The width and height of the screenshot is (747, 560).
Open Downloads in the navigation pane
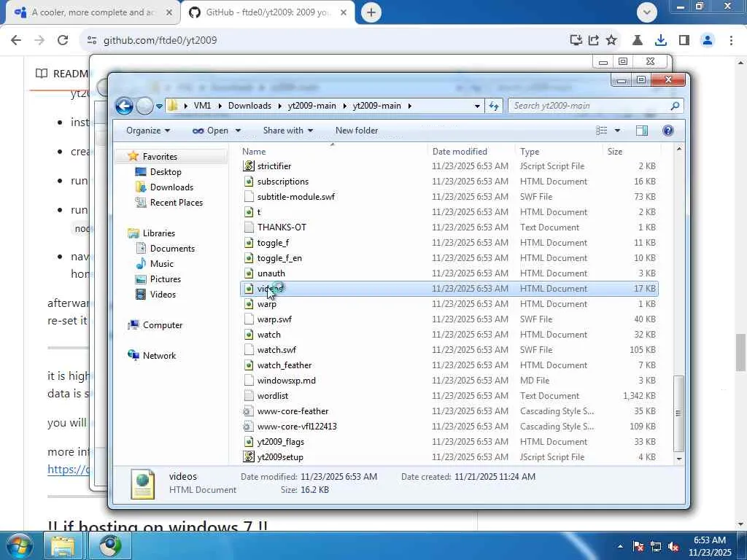pos(171,187)
